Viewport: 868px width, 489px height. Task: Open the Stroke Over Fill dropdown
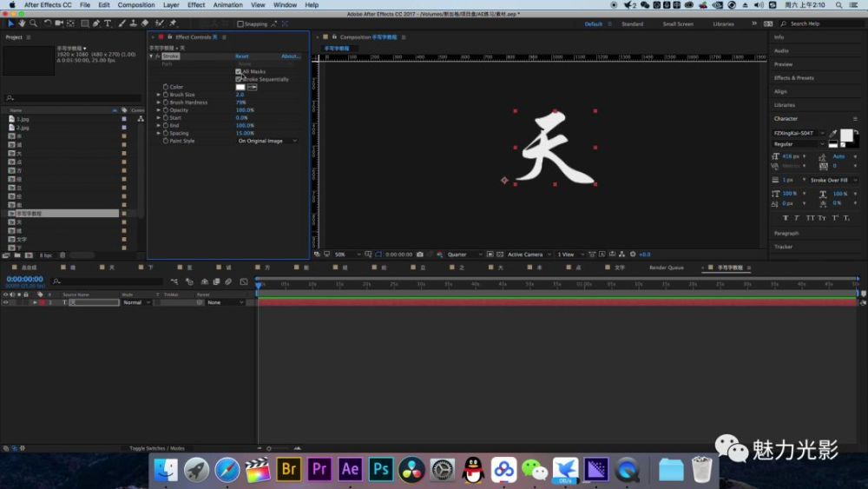(833, 180)
